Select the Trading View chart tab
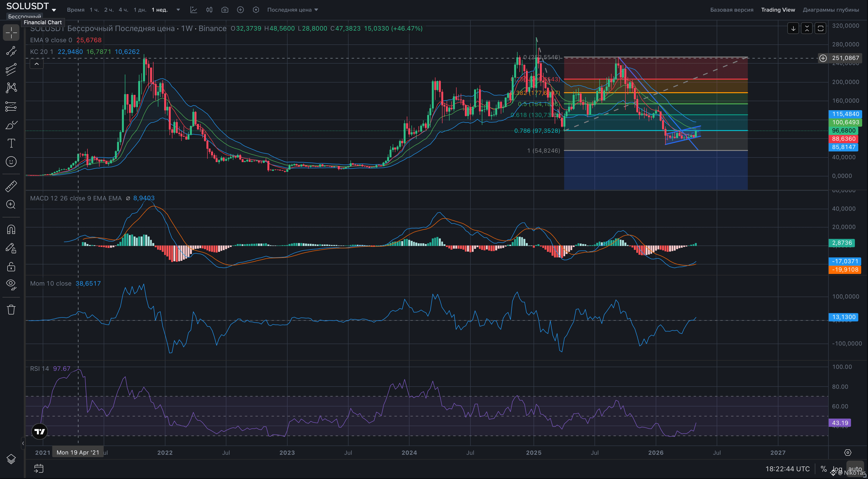 coord(778,10)
